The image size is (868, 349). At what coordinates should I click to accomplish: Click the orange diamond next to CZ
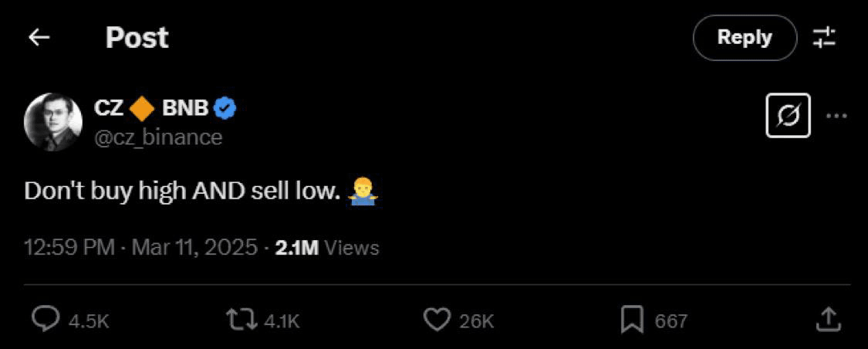tap(142, 110)
